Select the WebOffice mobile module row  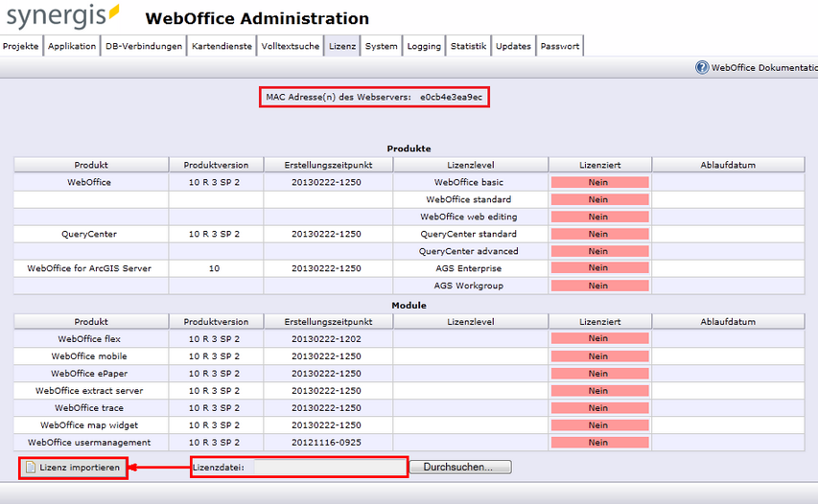409,356
